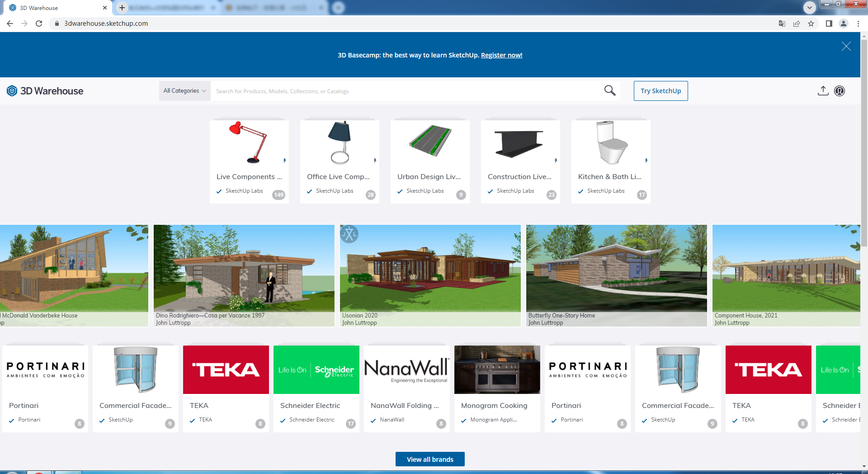This screenshot has height=474, width=868.
Task: Close the 3D Warehouse tab
Action: (105, 8)
